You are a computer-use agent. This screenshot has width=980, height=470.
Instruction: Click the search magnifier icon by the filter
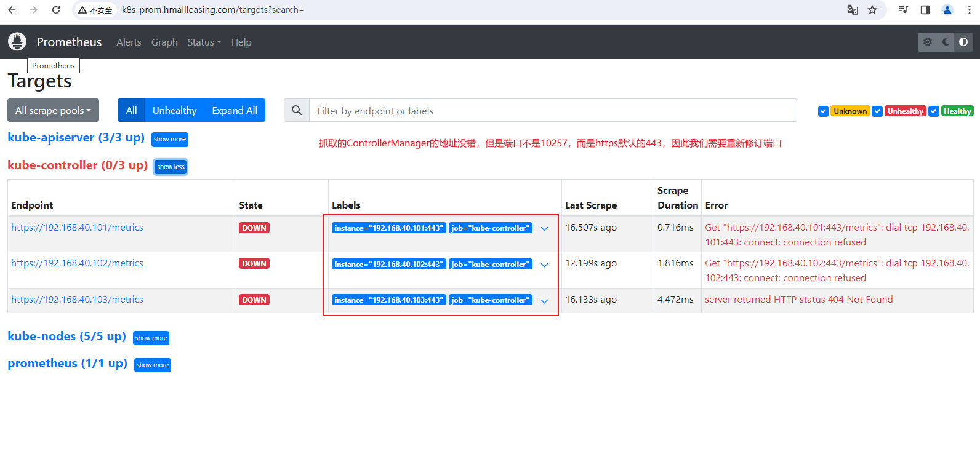[297, 111]
